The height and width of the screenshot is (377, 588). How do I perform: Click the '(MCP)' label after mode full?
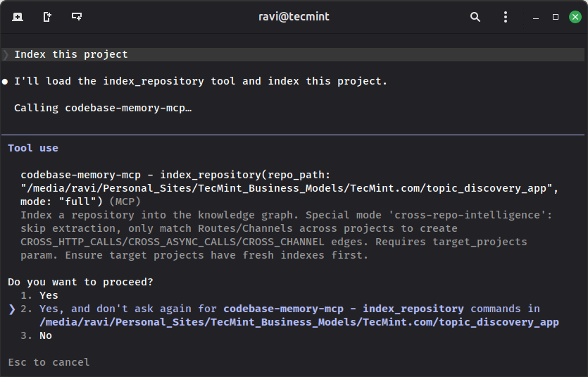click(125, 202)
